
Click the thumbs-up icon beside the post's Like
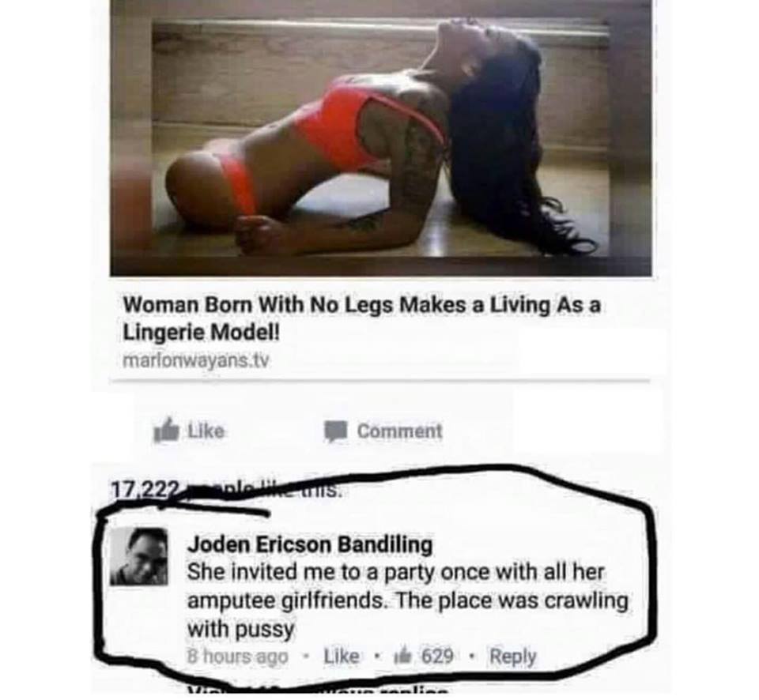coord(166,430)
